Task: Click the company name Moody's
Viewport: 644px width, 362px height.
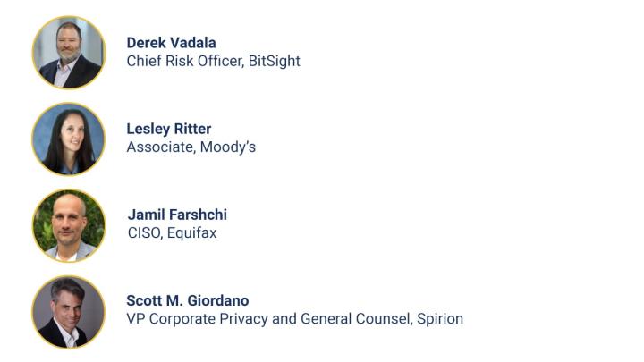Action: 229,147
